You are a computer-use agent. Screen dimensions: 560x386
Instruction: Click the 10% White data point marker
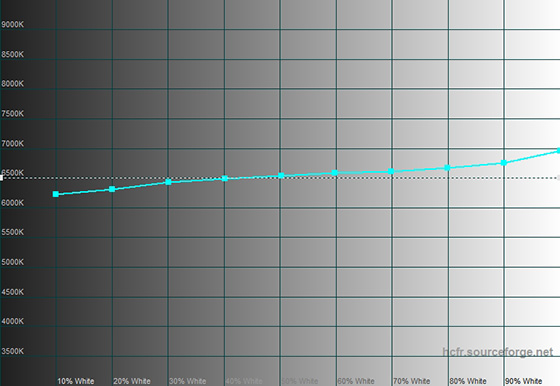click(x=56, y=194)
